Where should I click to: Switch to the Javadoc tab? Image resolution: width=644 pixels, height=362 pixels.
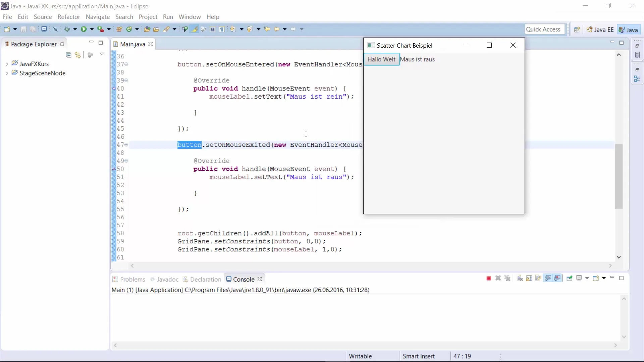point(164,279)
